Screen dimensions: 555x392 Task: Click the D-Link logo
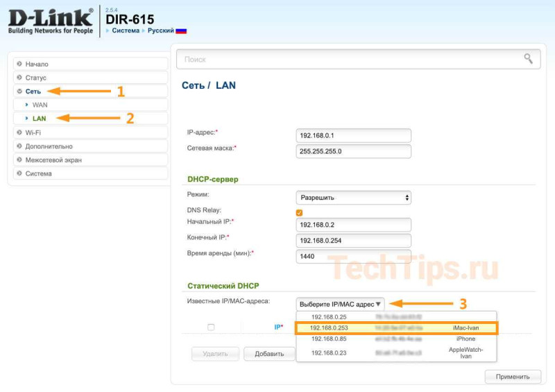pos(51,22)
